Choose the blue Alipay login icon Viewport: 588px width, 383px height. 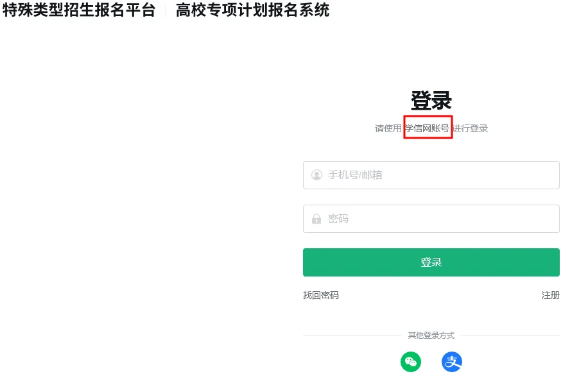[452, 362]
